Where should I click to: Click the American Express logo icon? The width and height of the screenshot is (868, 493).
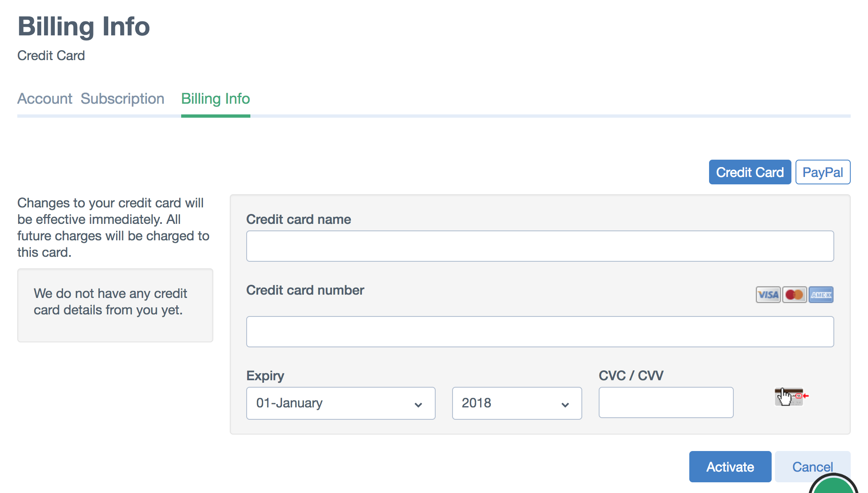[821, 295]
